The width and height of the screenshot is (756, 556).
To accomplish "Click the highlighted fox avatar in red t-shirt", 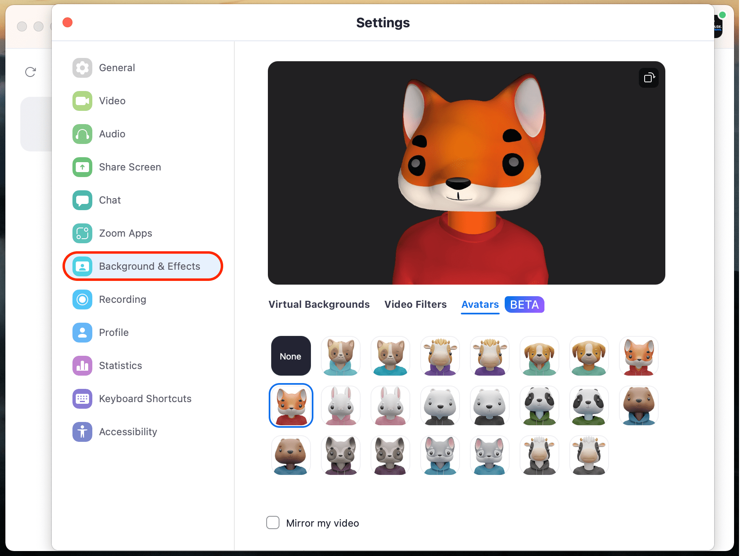I will (x=291, y=405).
